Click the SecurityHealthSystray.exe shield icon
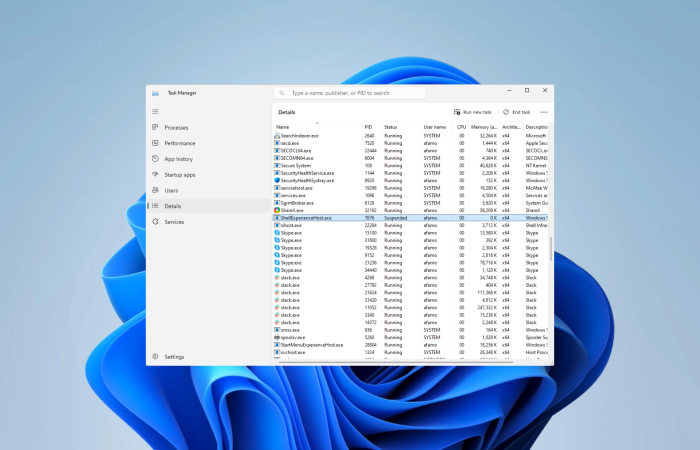Viewport: 700px width, 450px height. 277,180
